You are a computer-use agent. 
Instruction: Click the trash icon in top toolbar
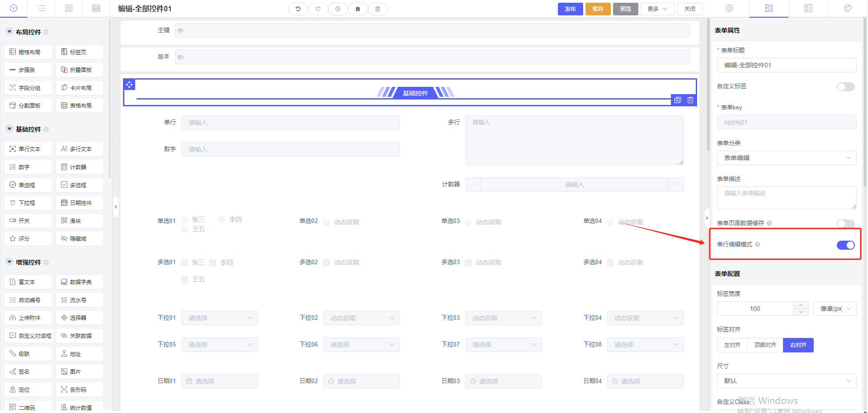pyautogui.click(x=377, y=9)
